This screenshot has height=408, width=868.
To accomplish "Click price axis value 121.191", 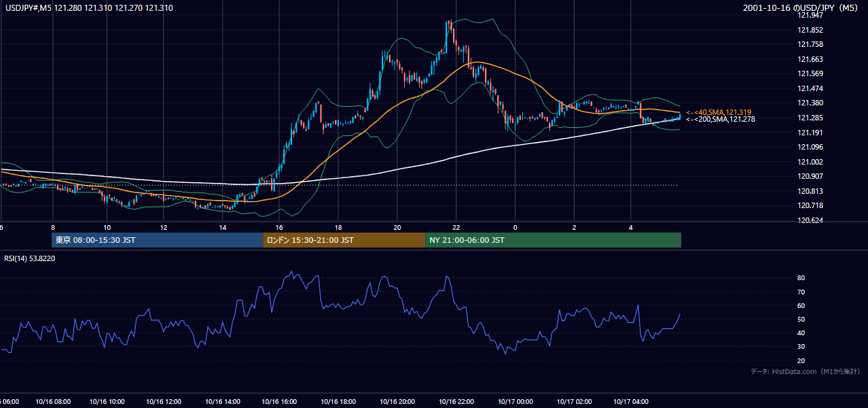I will [x=810, y=133].
